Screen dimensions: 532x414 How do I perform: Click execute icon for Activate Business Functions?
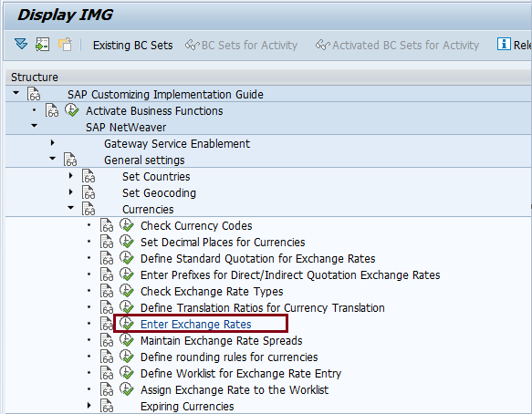click(x=71, y=110)
